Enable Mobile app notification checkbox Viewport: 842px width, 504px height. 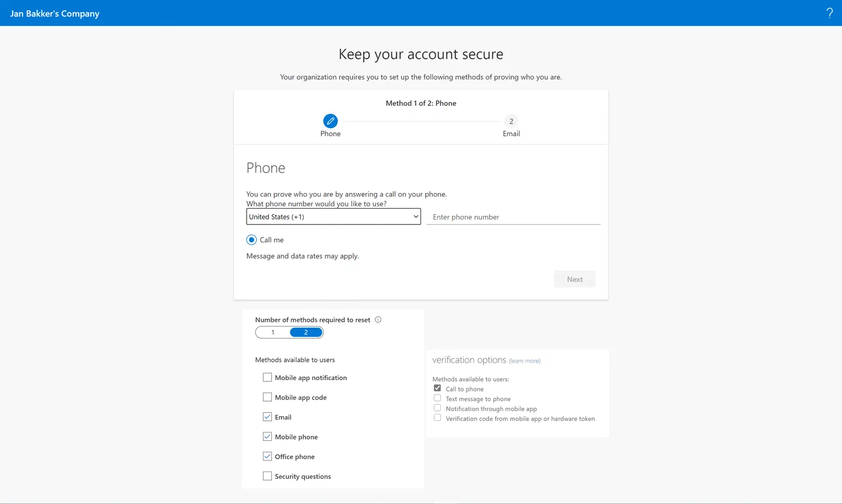coord(267,378)
